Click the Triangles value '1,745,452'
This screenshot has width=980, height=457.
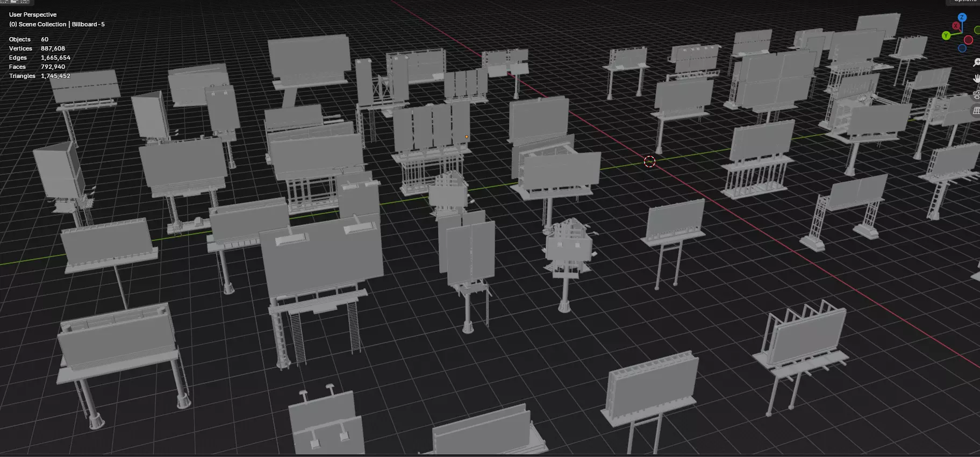pyautogui.click(x=55, y=76)
